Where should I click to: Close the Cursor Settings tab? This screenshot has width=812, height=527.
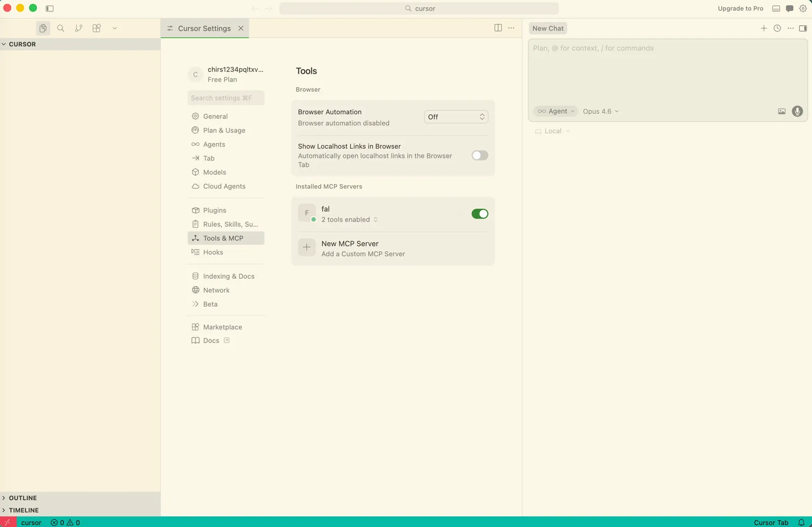pyautogui.click(x=241, y=28)
